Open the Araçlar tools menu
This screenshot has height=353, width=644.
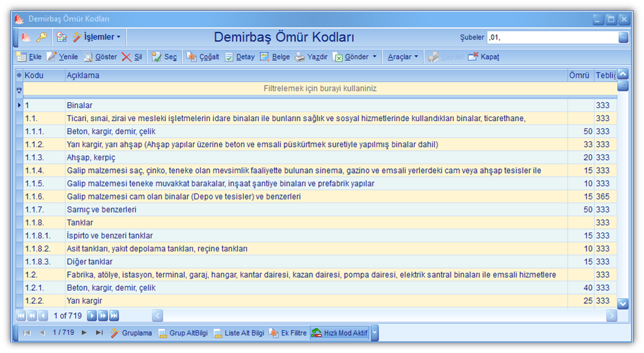[402, 57]
